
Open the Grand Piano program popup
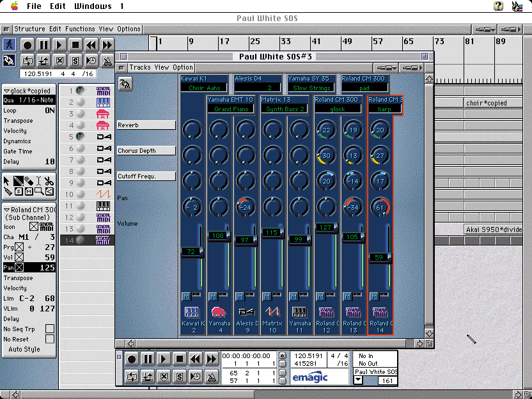click(231, 109)
